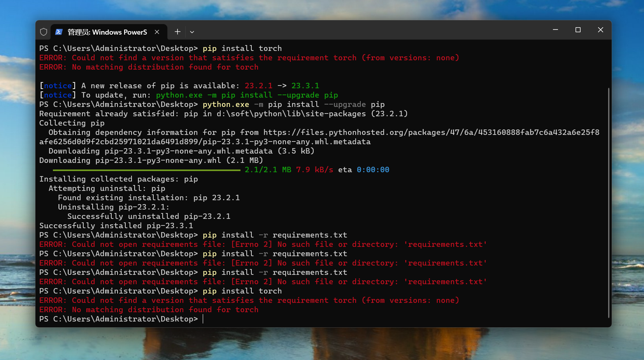Close the terminal window
Screen dimensions: 644x360
tap(600, 30)
